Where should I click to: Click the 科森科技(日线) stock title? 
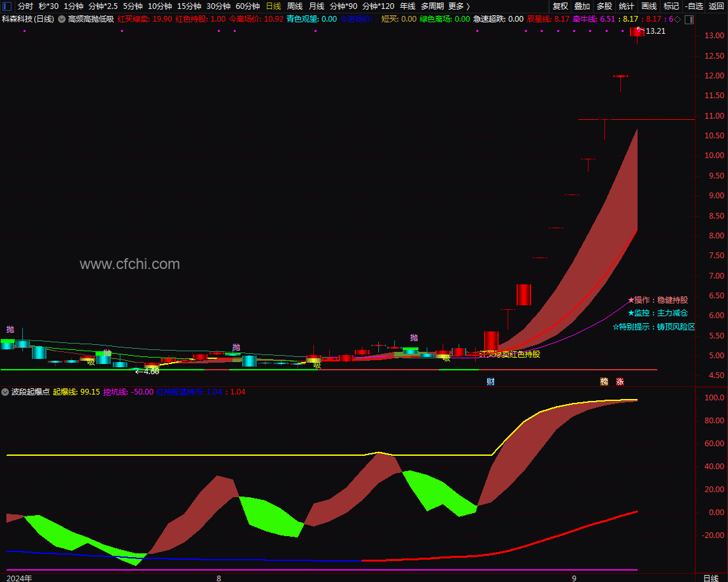tap(28, 19)
